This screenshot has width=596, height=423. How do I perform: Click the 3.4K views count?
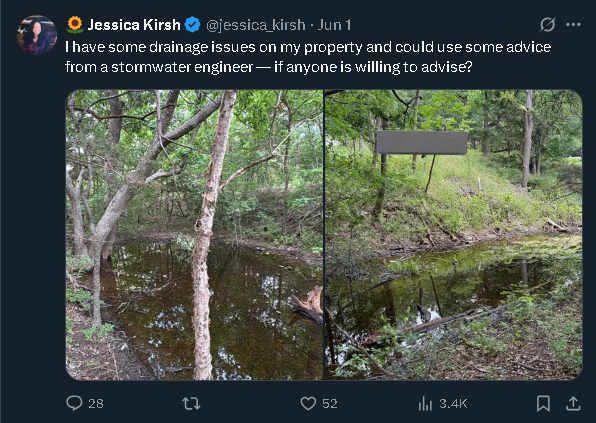(453, 404)
